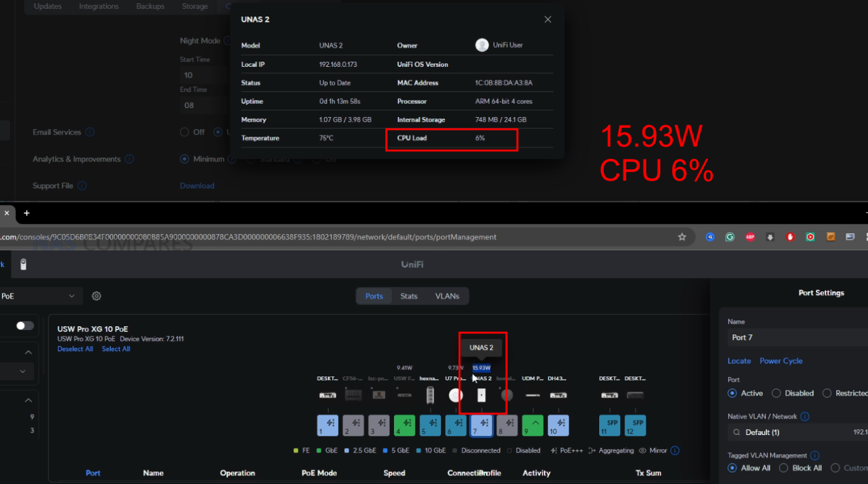The width and height of the screenshot is (868, 484).
Task: Click the Power Cycle link
Action: [781, 361]
